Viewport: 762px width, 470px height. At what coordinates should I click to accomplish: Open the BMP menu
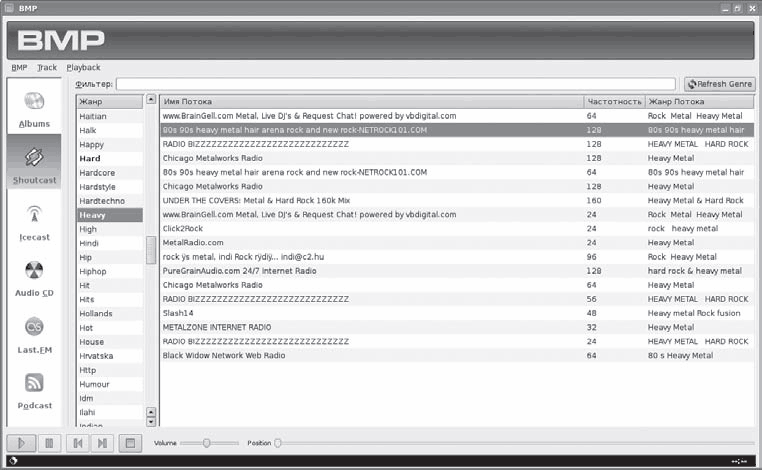coord(19,68)
